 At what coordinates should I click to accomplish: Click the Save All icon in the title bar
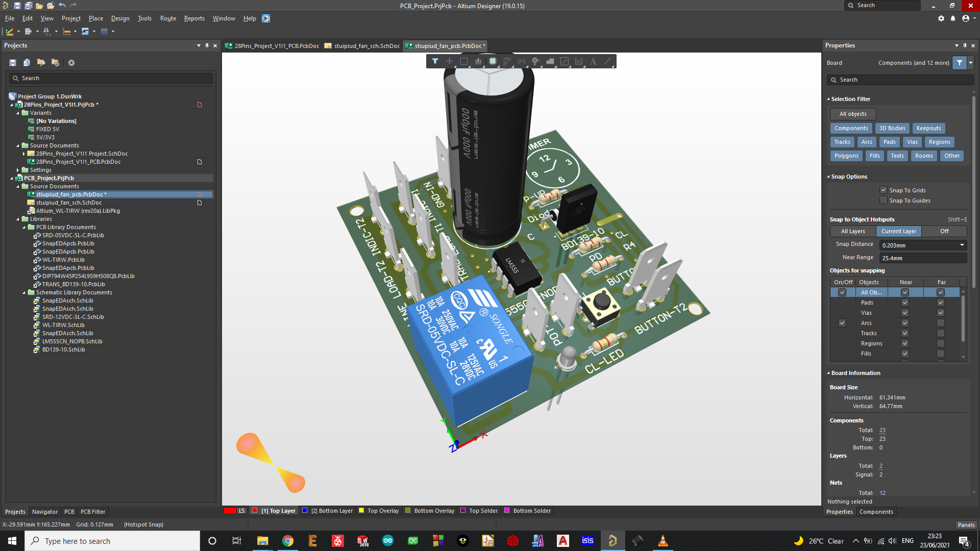(x=28, y=6)
